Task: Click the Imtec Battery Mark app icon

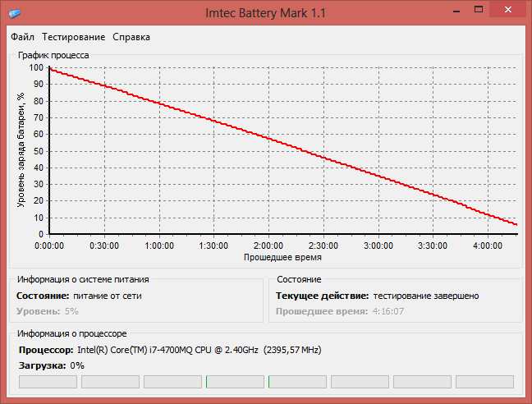Action: pos(14,13)
